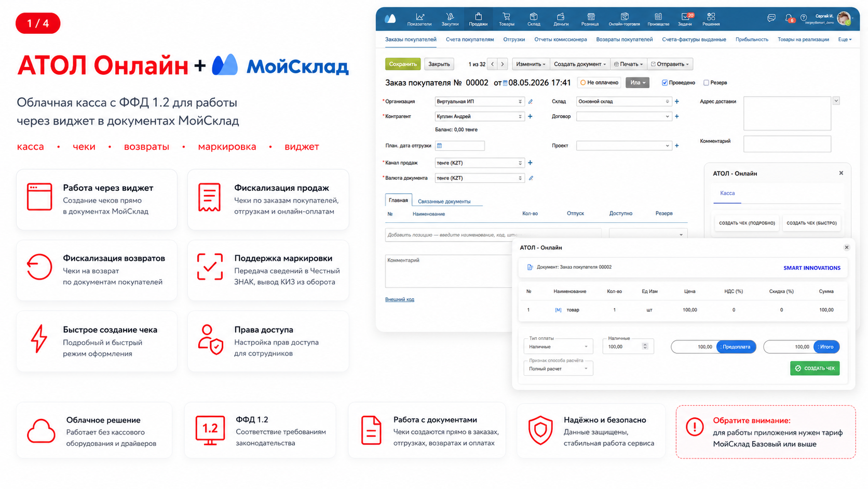Open the calendar icon next to order date
This screenshot has width=868, height=489.
pos(505,83)
